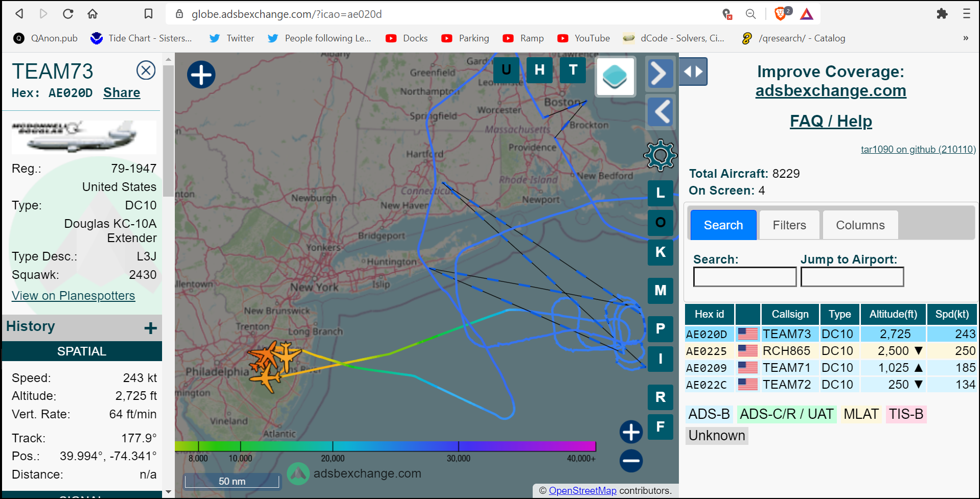This screenshot has width=980, height=499.
Task: Click the ADS-C/R / UAT legend swatch
Action: point(787,414)
